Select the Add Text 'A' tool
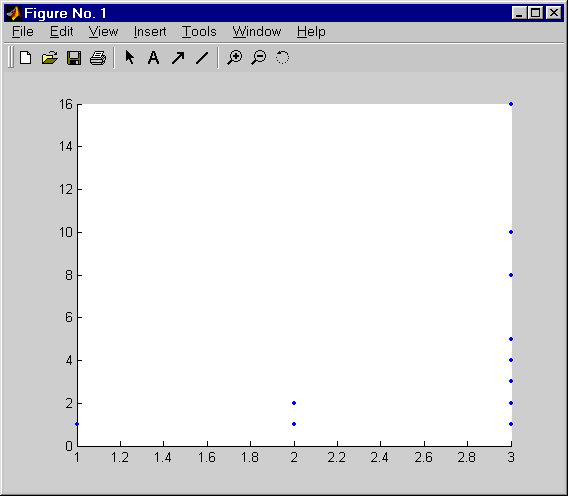 tap(154, 58)
